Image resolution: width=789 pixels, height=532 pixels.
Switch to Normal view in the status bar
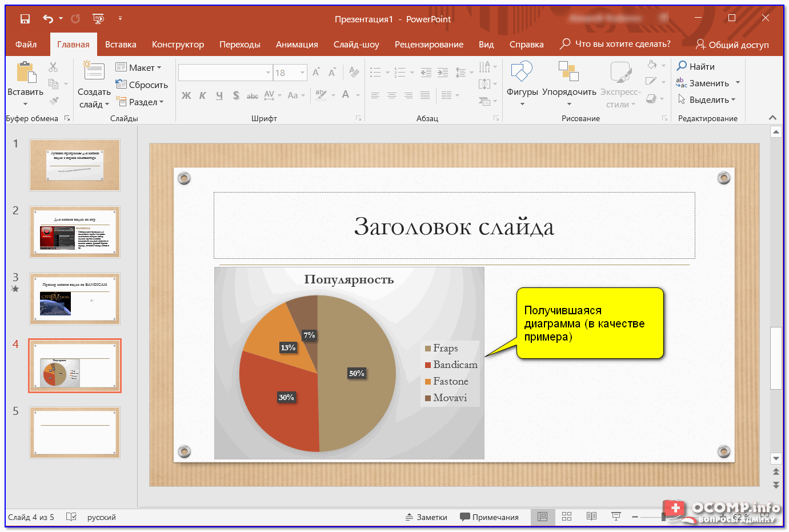coord(542,517)
